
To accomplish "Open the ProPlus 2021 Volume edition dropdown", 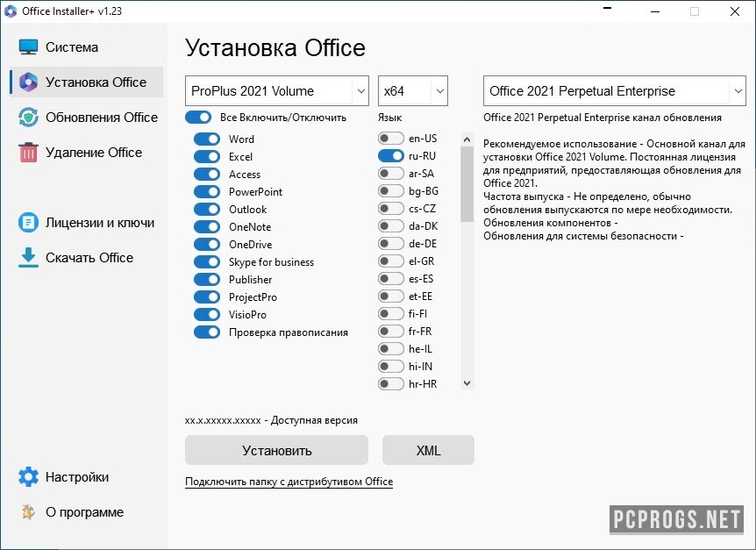I will (x=277, y=91).
